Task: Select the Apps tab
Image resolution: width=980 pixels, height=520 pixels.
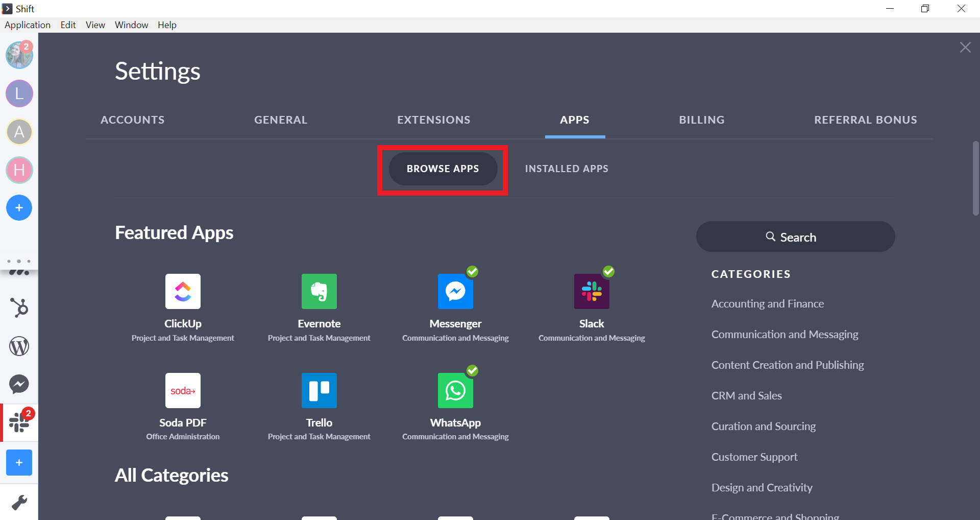Action: 575,120
